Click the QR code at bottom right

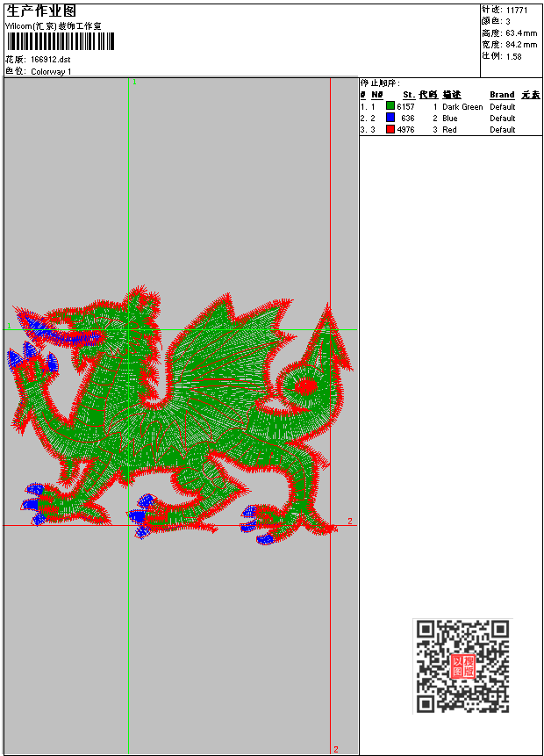point(462,666)
